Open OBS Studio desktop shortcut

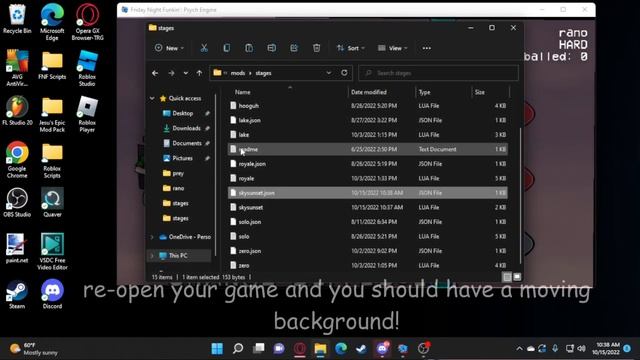17,203
